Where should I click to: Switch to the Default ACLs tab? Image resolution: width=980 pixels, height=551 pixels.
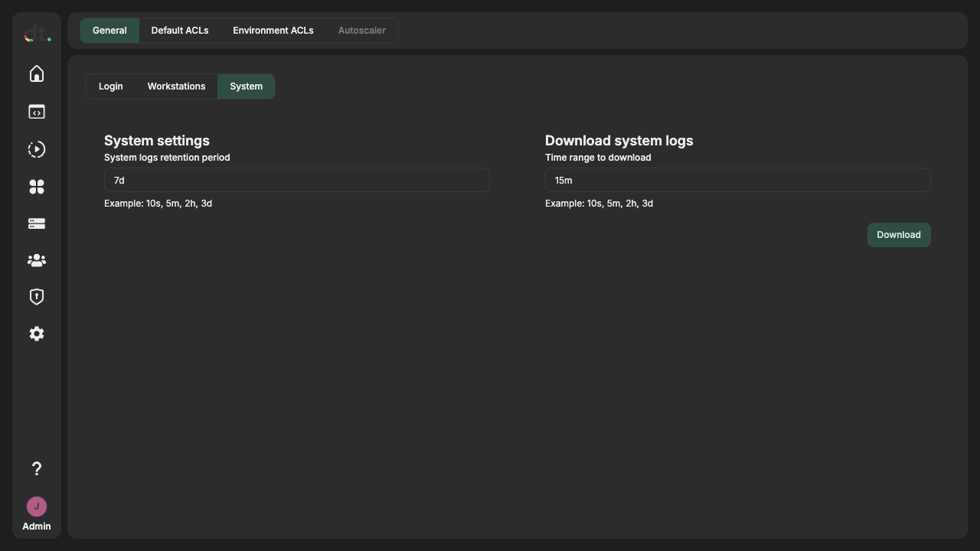click(180, 31)
